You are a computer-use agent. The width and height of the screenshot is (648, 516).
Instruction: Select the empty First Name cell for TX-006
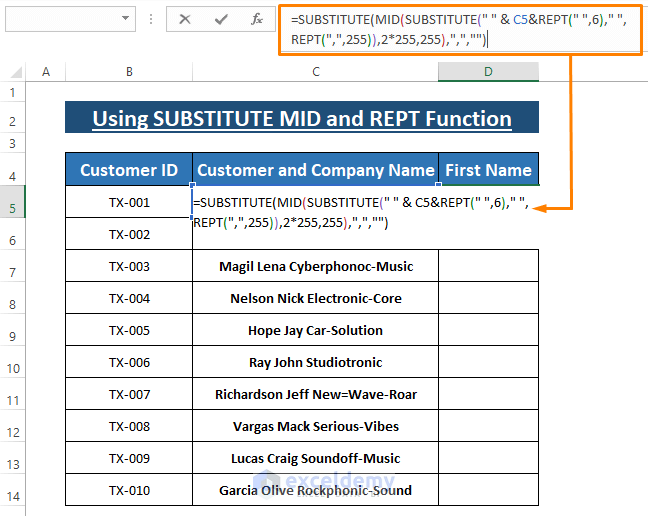[x=488, y=362]
